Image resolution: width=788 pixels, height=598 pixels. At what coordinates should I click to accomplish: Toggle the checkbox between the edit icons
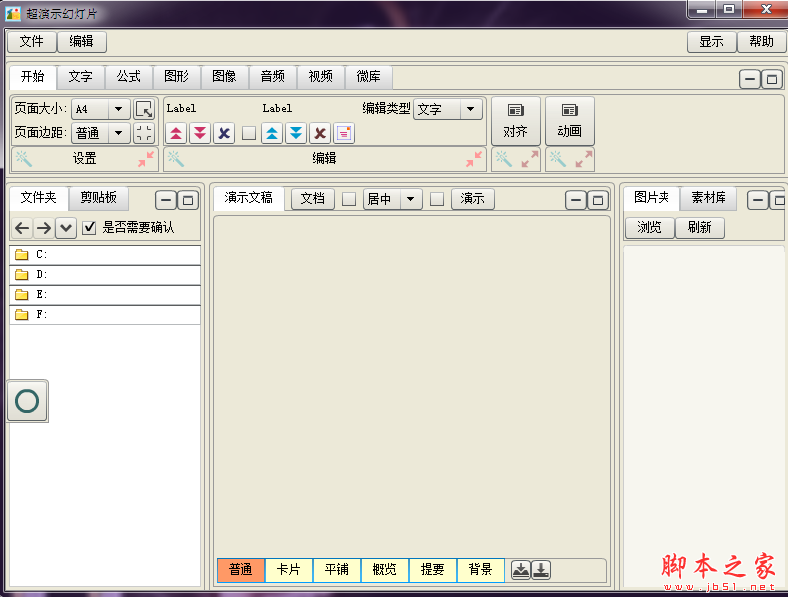(249, 133)
